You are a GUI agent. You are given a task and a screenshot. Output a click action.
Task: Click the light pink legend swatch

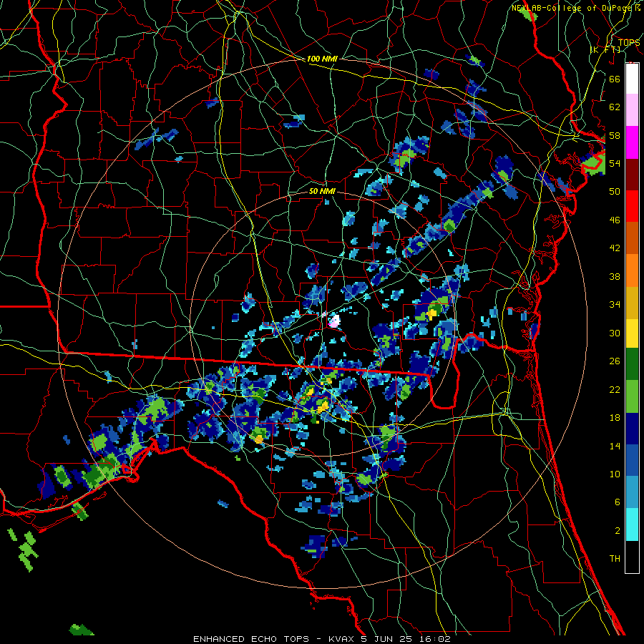(632, 110)
